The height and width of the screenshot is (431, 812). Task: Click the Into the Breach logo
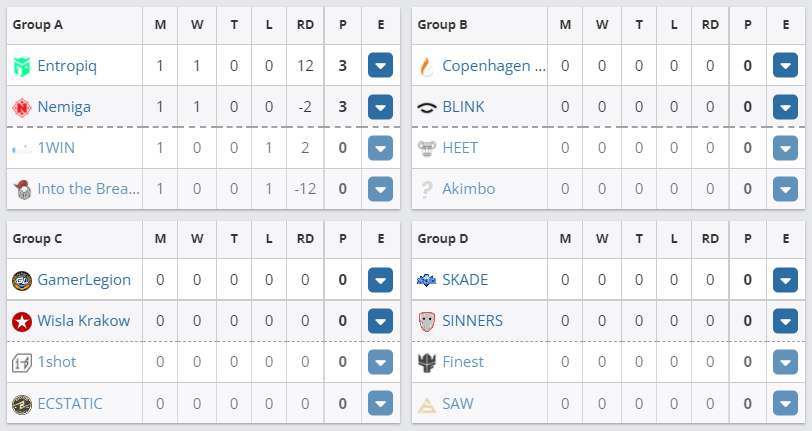tap(22, 188)
